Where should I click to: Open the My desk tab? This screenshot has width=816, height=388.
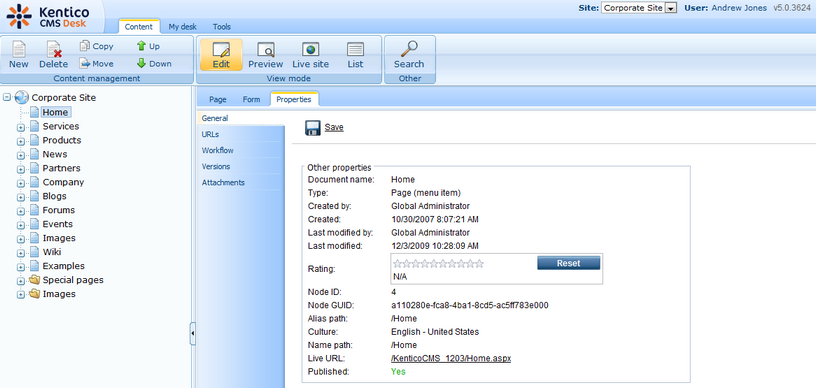pyautogui.click(x=183, y=27)
